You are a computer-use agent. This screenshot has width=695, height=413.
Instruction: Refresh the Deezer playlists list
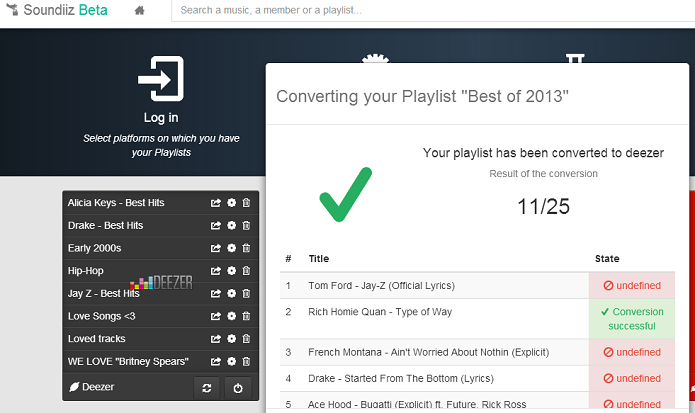(207, 388)
